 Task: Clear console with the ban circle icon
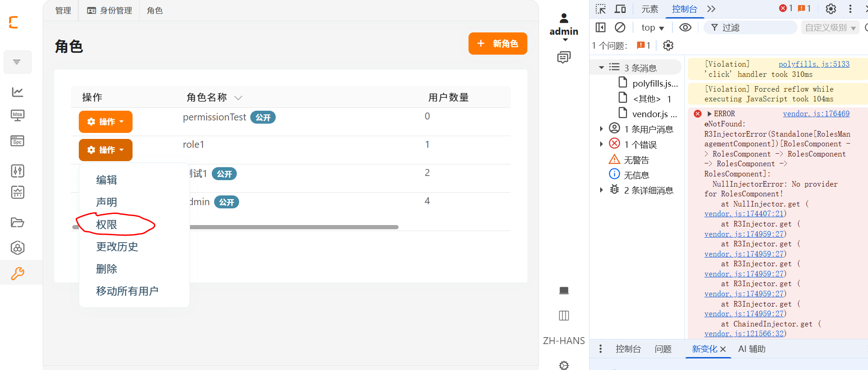[x=620, y=27]
